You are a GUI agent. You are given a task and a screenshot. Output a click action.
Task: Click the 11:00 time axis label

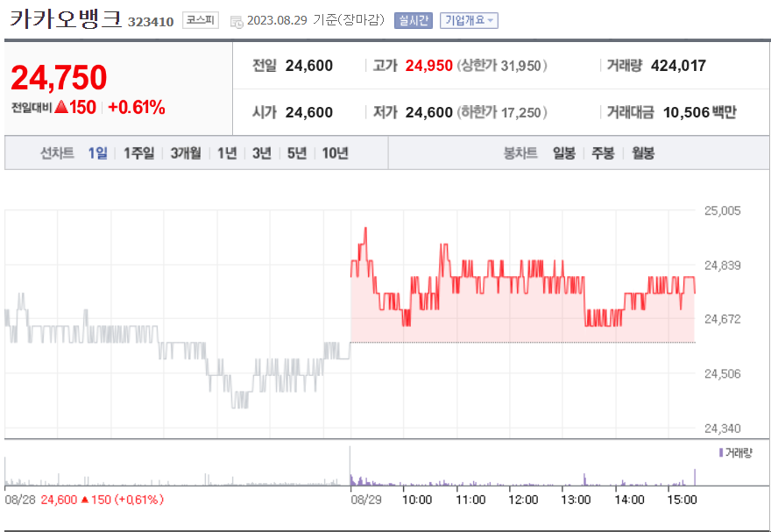(x=470, y=500)
